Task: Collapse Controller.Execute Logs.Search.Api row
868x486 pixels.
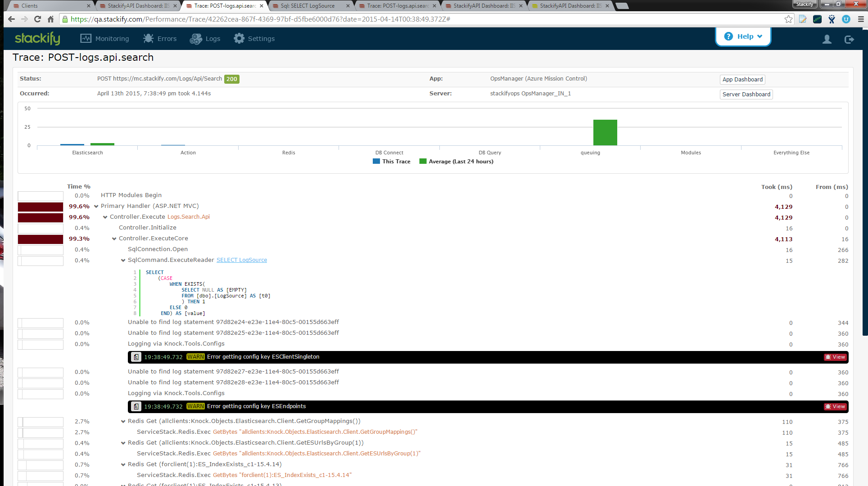Action: coord(105,217)
